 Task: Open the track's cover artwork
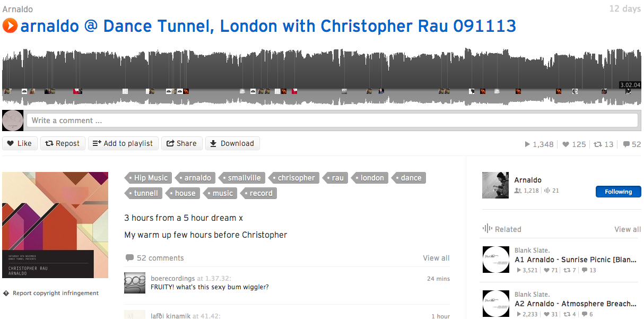pyautogui.click(x=55, y=225)
